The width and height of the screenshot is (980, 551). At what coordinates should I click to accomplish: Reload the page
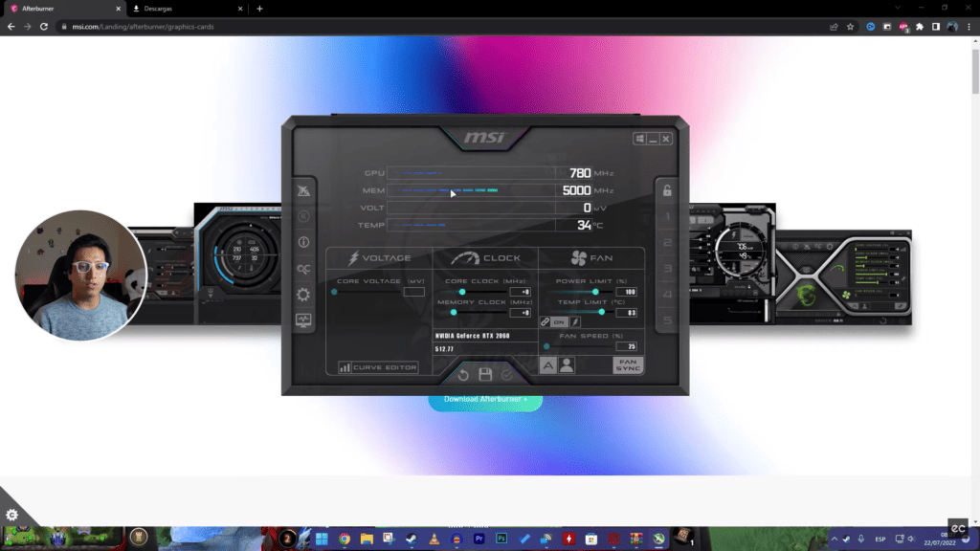click(44, 27)
